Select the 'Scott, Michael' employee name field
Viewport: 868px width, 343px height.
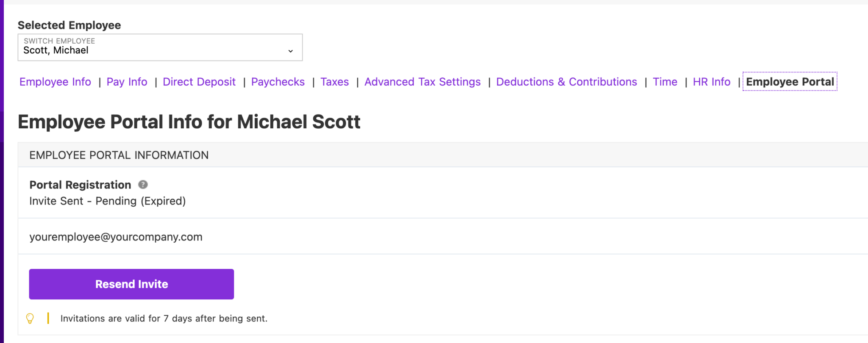pyautogui.click(x=56, y=50)
